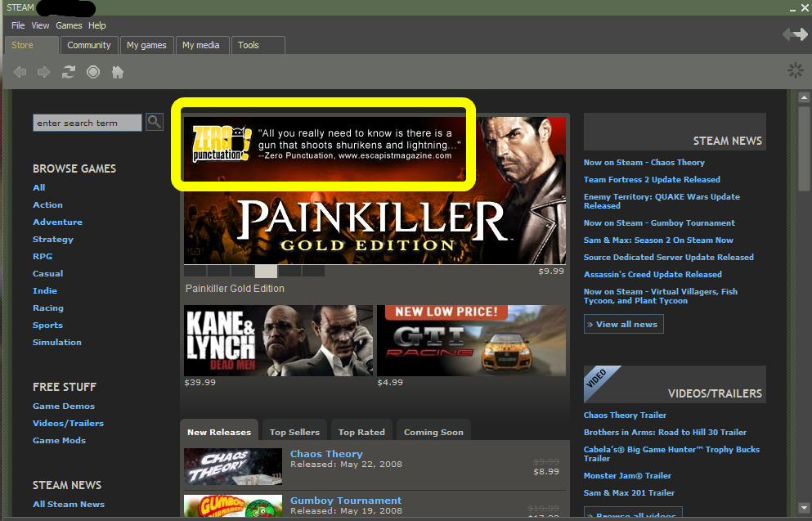Click the back navigation arrow icon
Image resolution: width=812 pixels, height=521 pixels.
[x=20, y=72]
